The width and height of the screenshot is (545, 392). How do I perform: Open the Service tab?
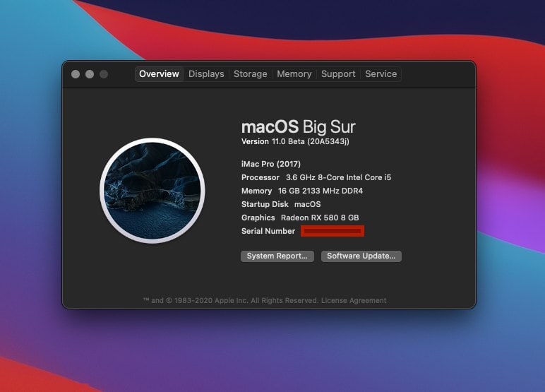(381, 74)
